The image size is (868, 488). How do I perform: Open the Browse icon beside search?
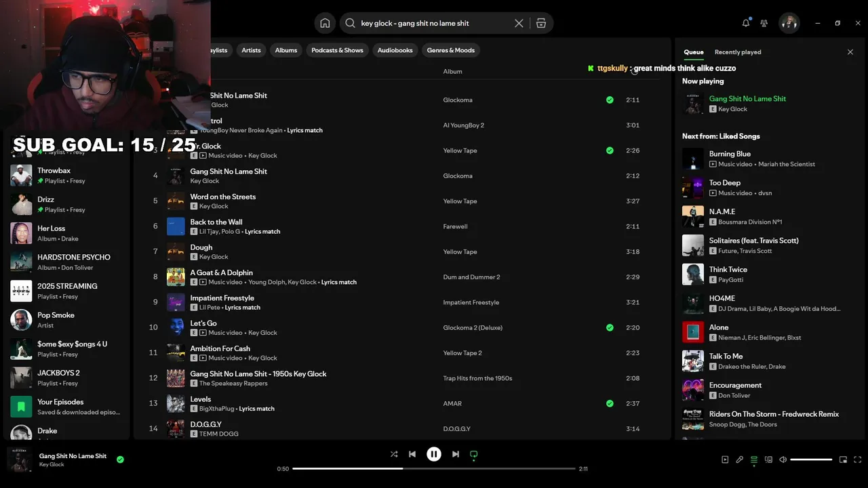540,23
